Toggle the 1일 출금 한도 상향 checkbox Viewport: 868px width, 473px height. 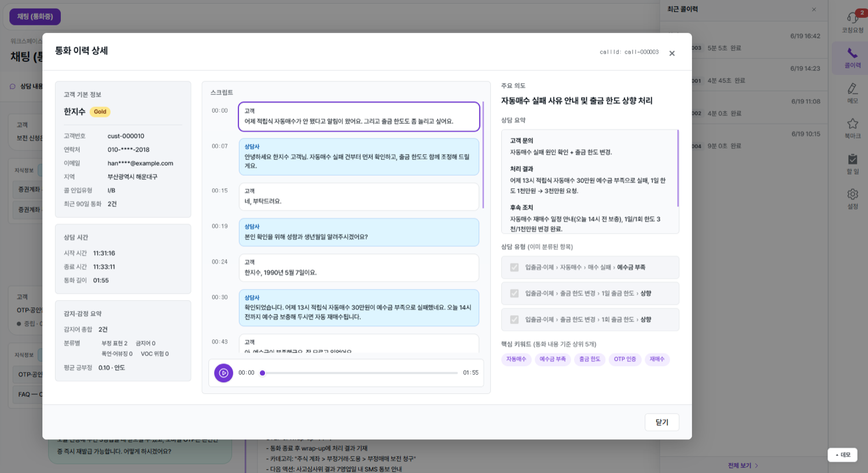click(x=514, y=293)
